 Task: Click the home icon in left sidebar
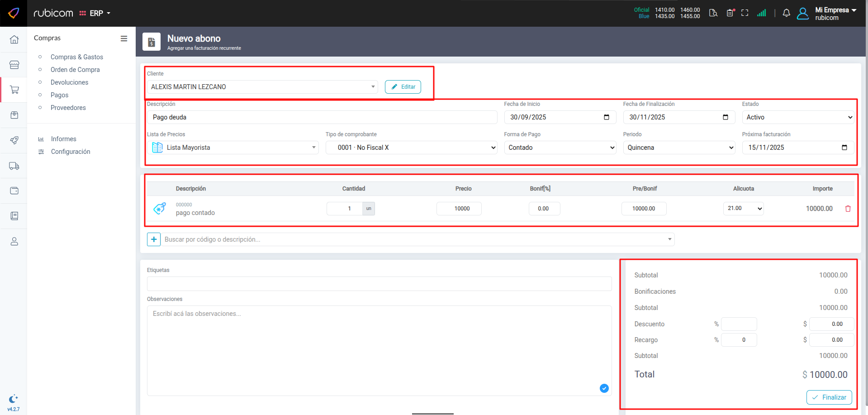pos(14,40)
